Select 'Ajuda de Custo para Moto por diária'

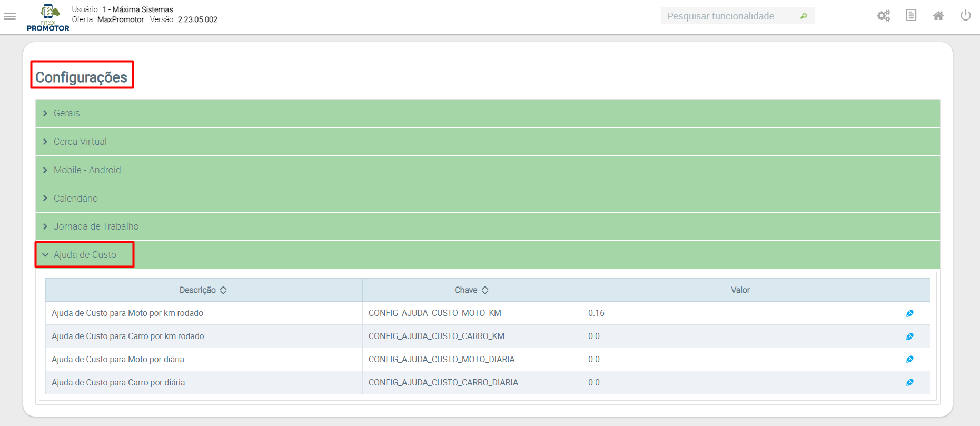point(118,360)
